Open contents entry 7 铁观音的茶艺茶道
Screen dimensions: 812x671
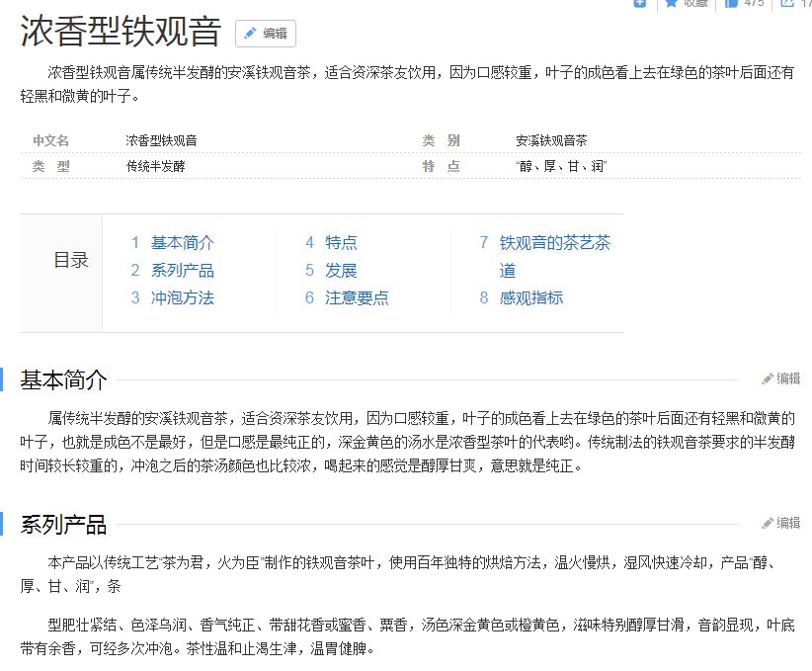pos(554,257)
